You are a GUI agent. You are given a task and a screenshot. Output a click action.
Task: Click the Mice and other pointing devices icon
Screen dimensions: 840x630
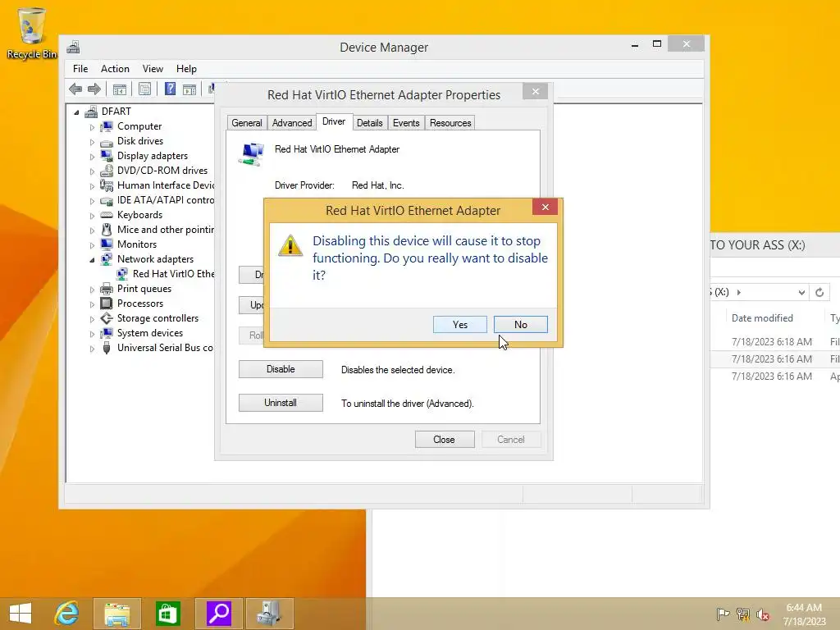coord(107,230)
